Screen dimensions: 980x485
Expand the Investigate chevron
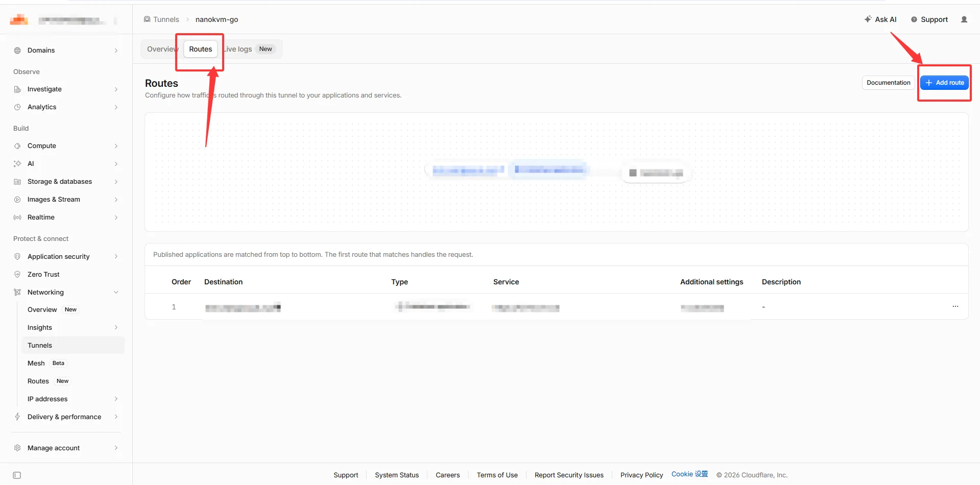116,89
